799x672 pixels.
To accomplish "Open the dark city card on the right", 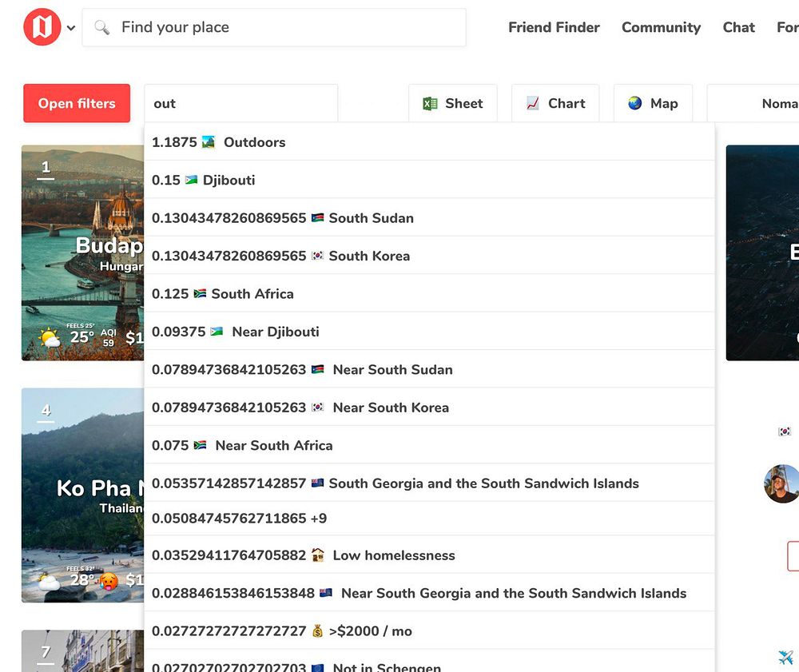I will pos(762,252).
